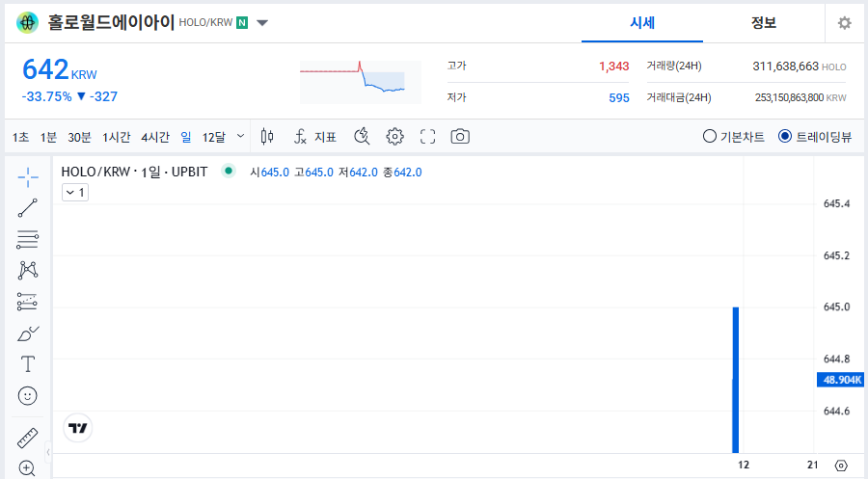Click the 24H volume 311,638,663 HOLO
Viewport: 868px width, 479px height.
[800, 67]
